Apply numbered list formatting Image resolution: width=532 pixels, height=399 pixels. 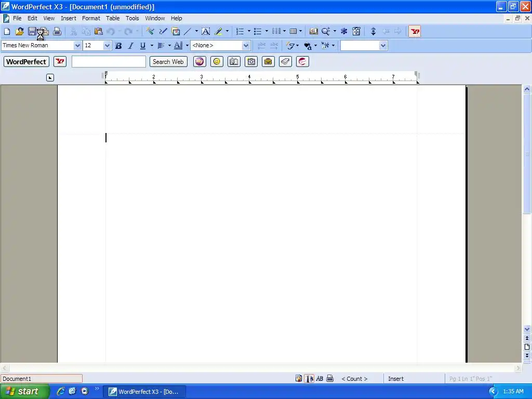(240, 32)
